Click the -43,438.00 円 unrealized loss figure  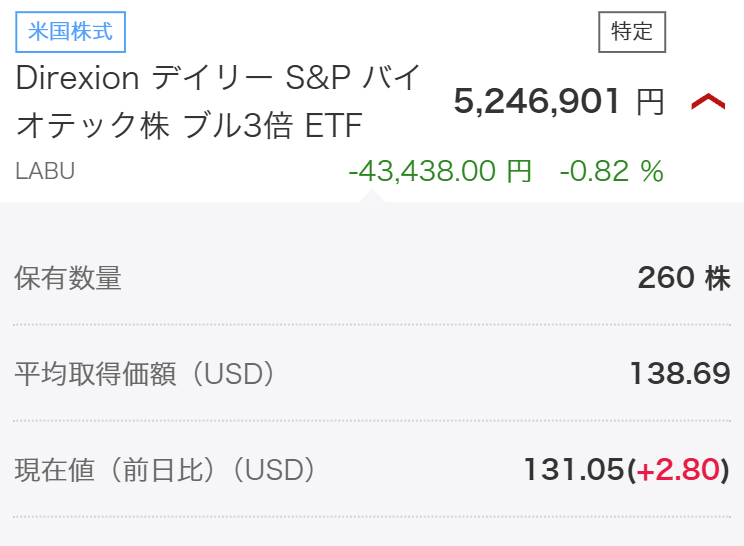click(x=439, y=171)
